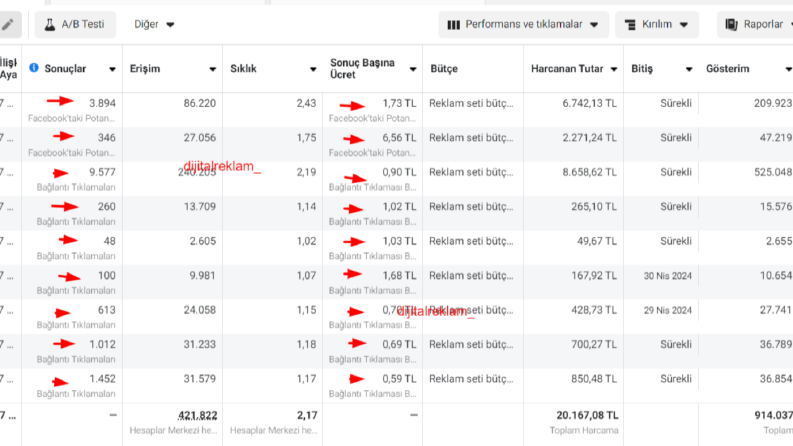Open the A/B Testi button
Viewport: 793px width, 446px height.
coord(75,24)
